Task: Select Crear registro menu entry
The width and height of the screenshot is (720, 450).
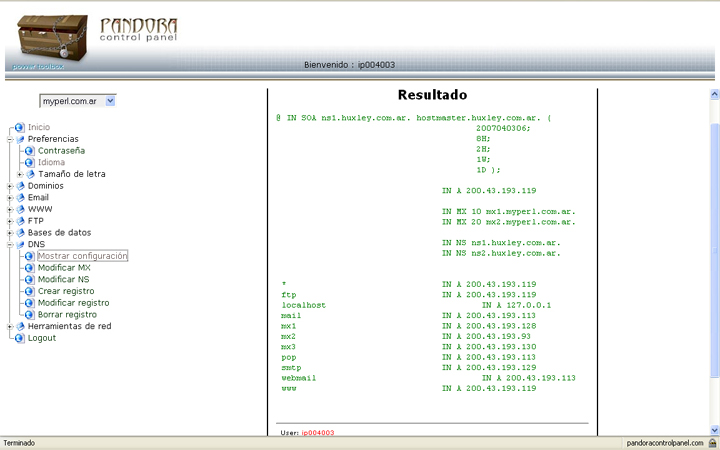Action: point(66,291)
